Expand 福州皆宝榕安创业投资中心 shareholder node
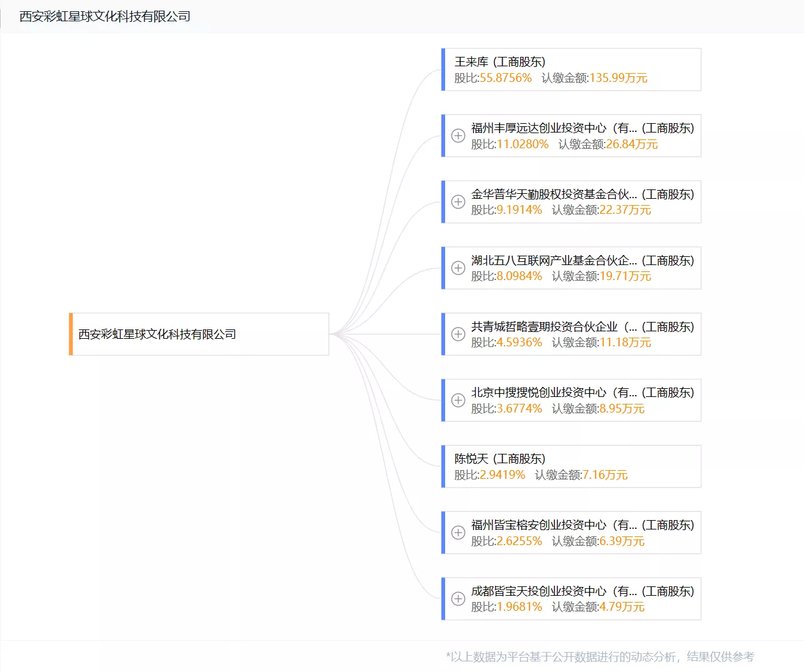 pyautogui.click(x=458, y=533)
